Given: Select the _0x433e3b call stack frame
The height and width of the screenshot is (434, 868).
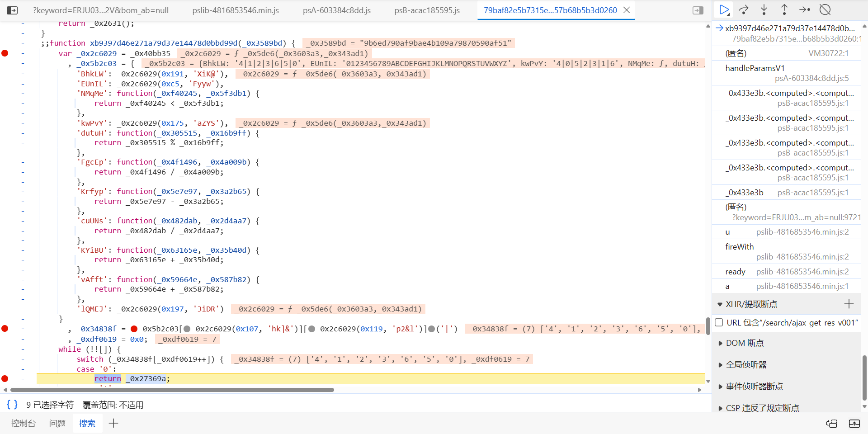Looking at the screenshot, I should 787,193.
